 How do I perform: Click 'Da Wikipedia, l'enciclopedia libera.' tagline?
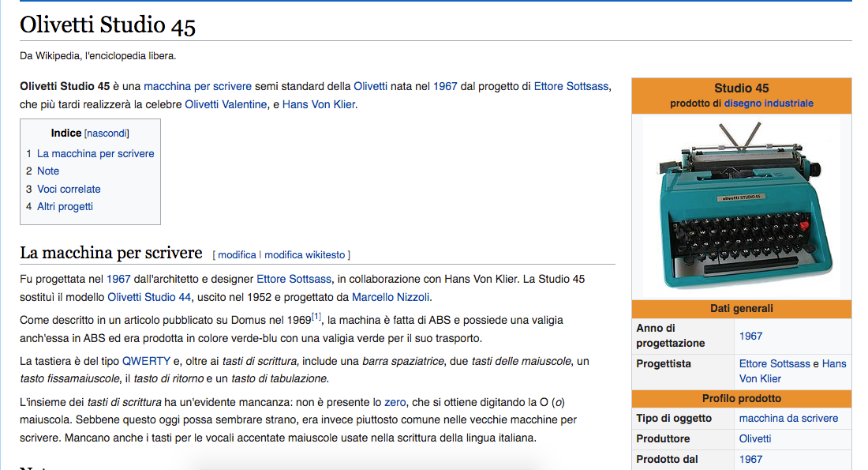[98, 56]
